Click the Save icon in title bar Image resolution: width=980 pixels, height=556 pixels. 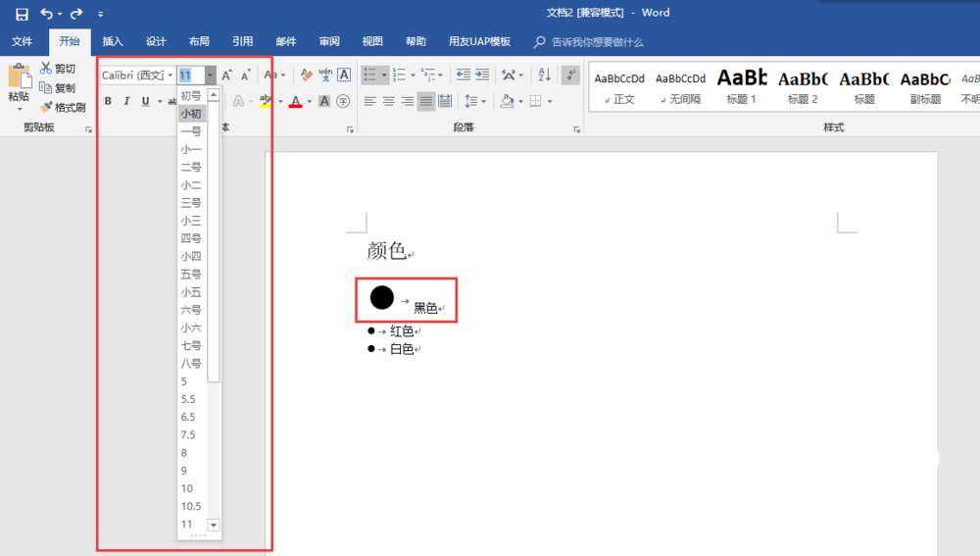(22, 14)
